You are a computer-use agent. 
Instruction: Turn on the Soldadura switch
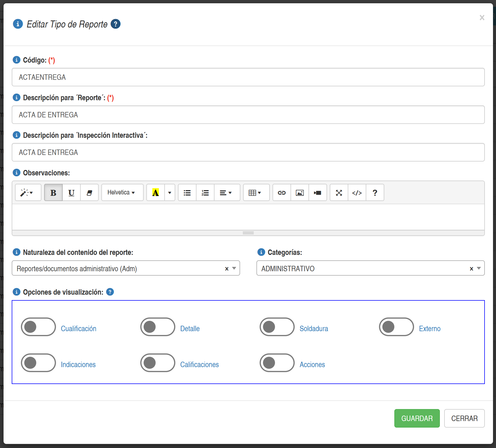point(277,327)
